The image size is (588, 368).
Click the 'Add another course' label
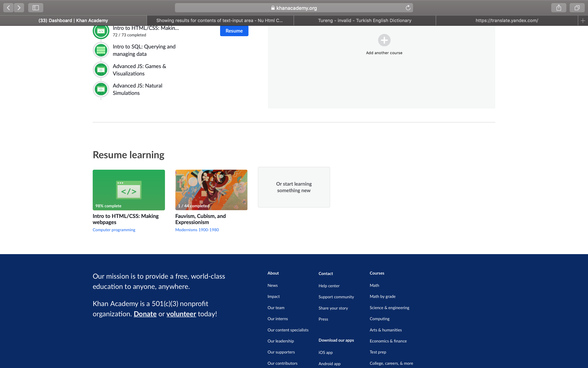[384, 53]
